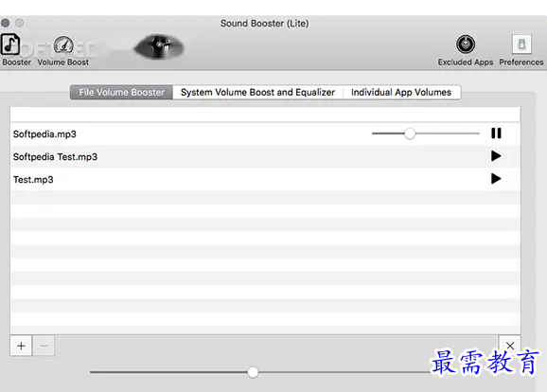Click the Volume Boost label
Screen dimensions: 547x392
[x=63, y=62]
